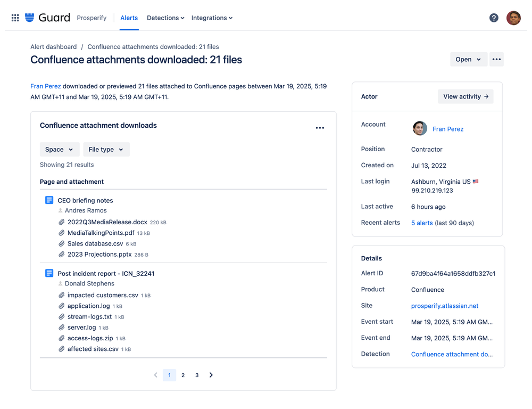Screen dimensions: 532x409
Task: Click the access-logs.zip file name
Action: tap(90, 338)
